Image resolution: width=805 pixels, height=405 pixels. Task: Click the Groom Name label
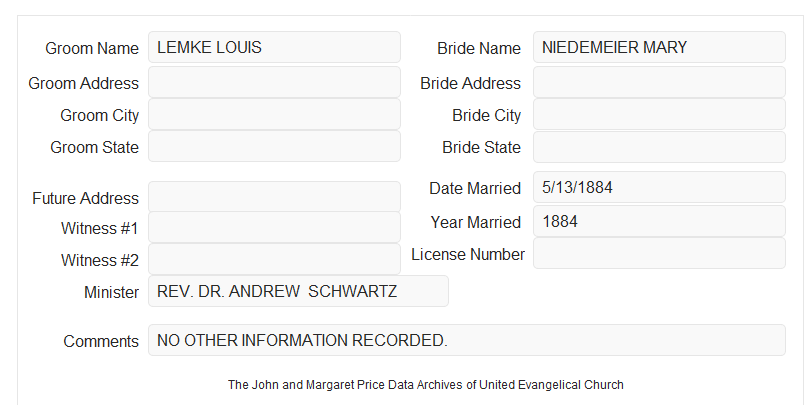(x=92, y=48)
